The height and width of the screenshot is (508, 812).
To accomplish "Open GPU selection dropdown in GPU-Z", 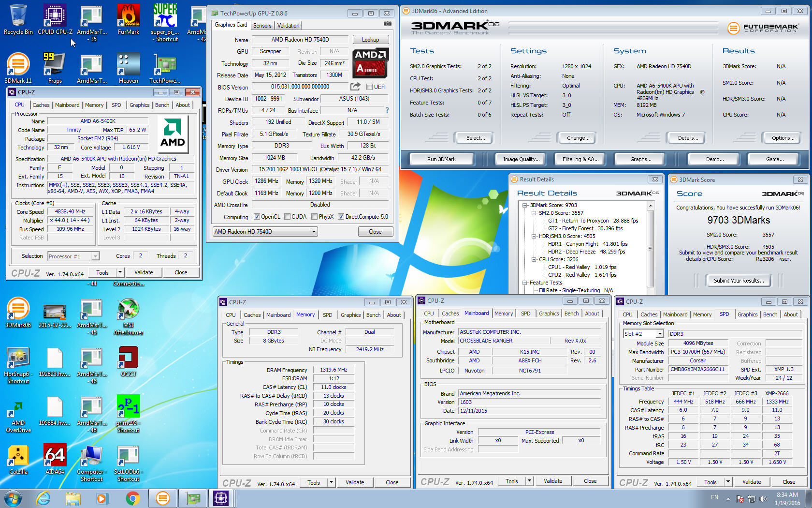I will (x=265, y=232).
